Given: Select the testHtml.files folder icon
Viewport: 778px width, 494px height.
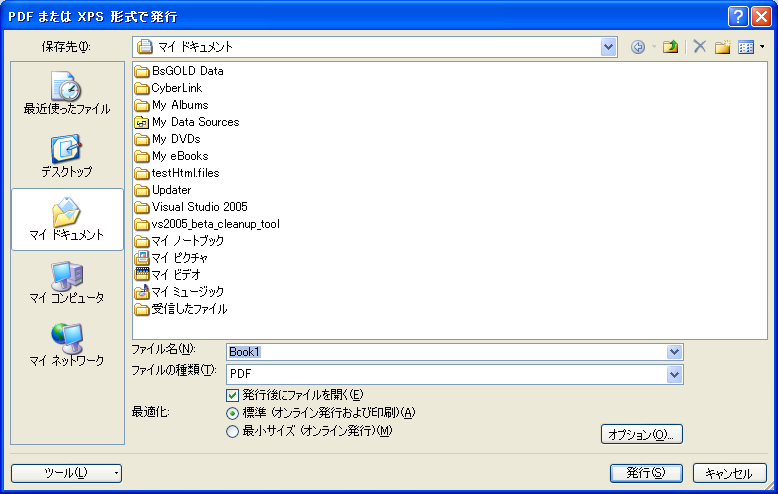Looking at the screenshot, I should pos(142,173).
